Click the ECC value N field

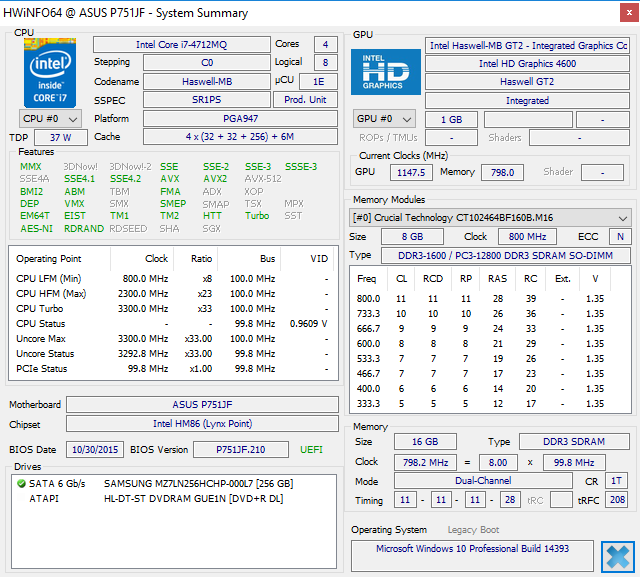[620, 237]
